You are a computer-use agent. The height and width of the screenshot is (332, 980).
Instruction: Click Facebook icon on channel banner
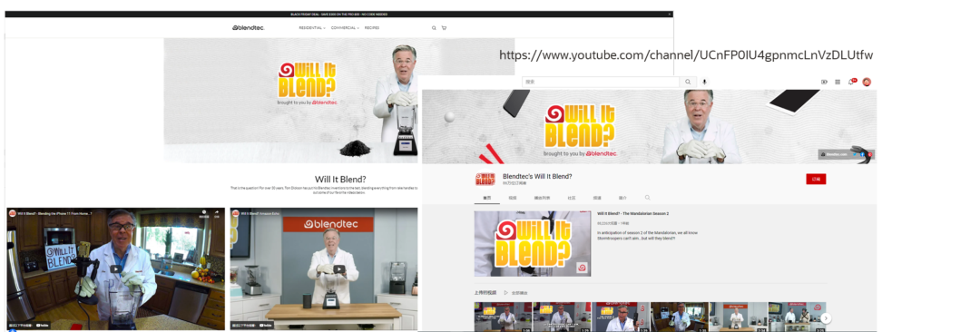point(863,154)
